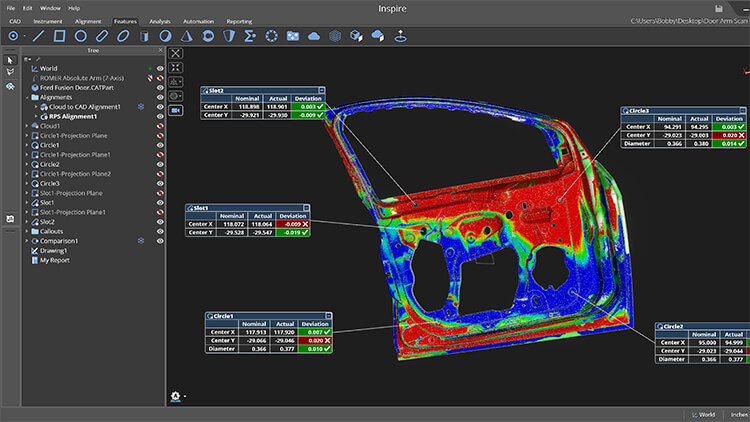Click the World coordinate button in status bar
Image resolution: width=750 pixels, height=422 pixels.
(x=703, y=415)
